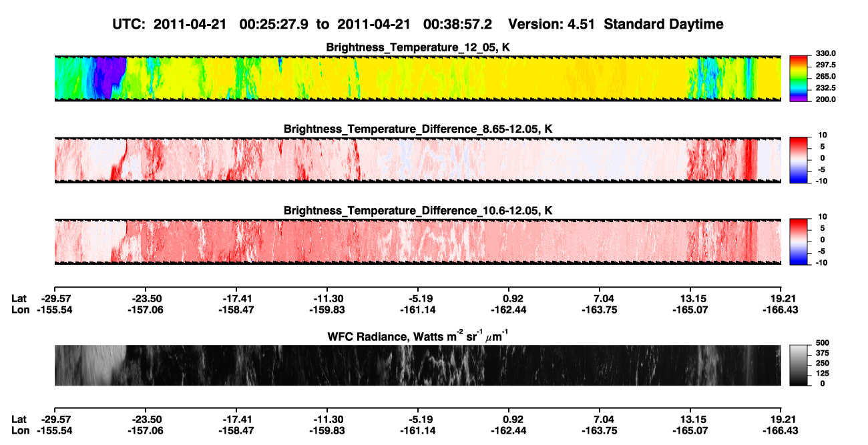Image resolution: width=868 pixels, height=445 pixels.
Task: Click longitude '-163.75' on axis below the WFC Radiance image
Action: pos(600,431)
